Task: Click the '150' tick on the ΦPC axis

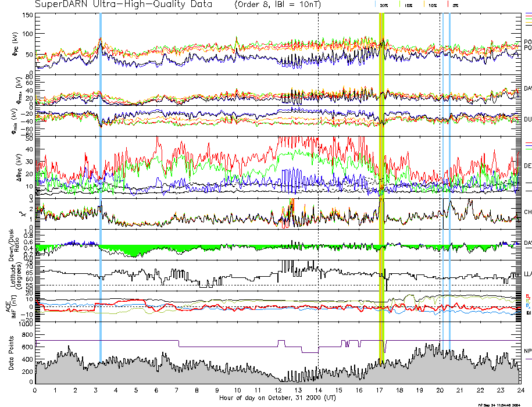Action: click(27, 16)
